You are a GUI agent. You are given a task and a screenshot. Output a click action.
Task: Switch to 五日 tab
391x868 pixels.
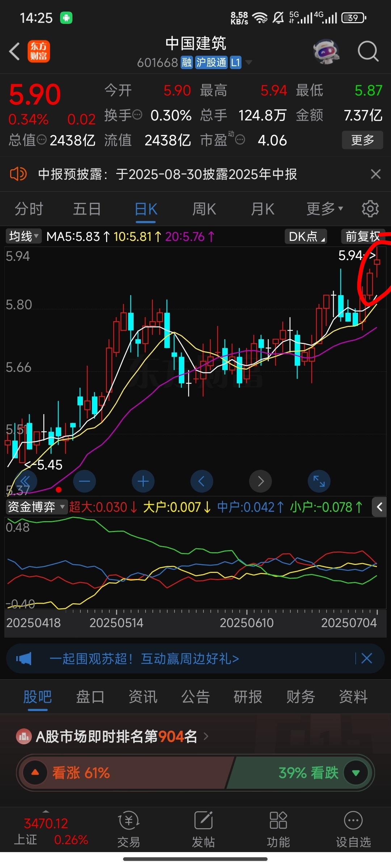click(87, 209)
